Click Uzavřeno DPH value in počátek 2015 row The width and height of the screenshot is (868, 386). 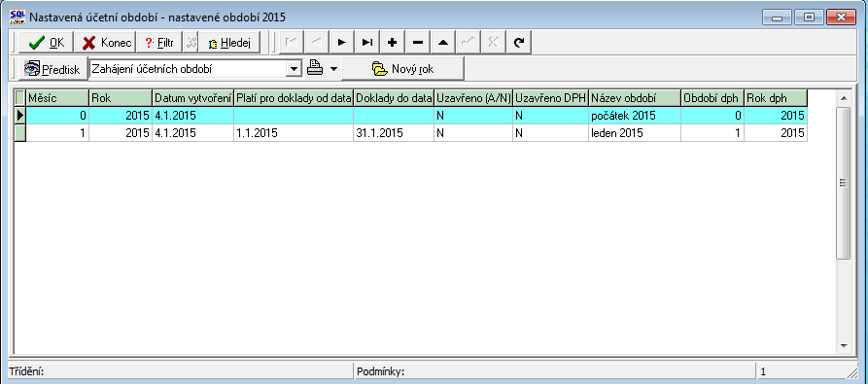tap(551, 116)
